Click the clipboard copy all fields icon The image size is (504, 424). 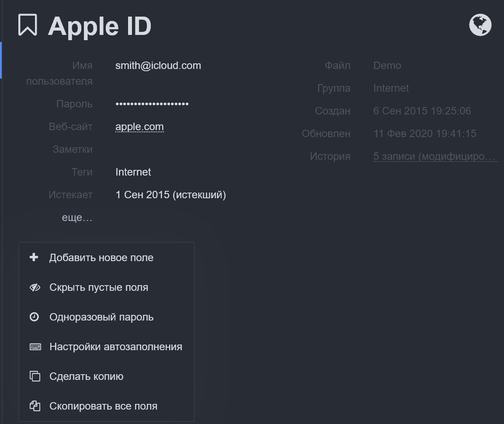click(35, 406)
